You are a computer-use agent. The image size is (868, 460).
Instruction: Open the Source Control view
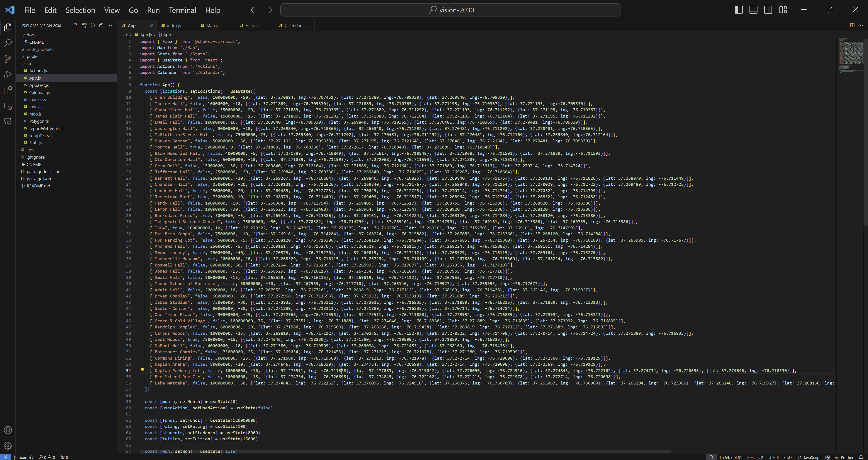tap(8, 59)
